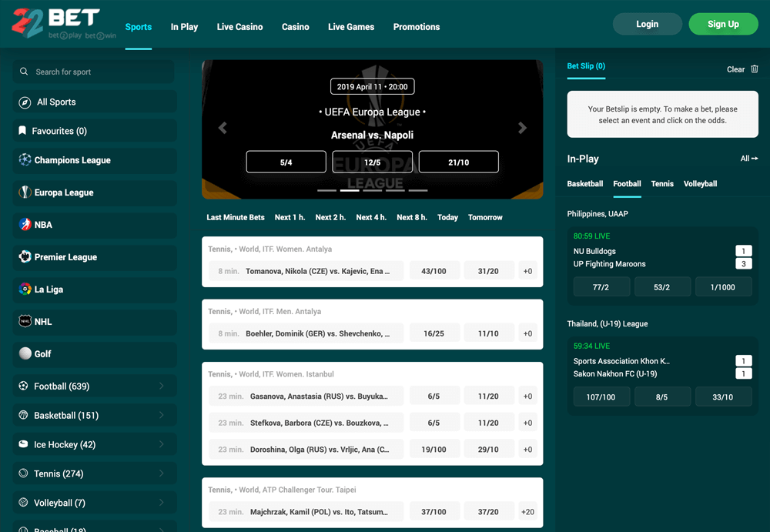Select 16/25 odds for Boehler
770x532 pixels.
click(x=434, y=333)
